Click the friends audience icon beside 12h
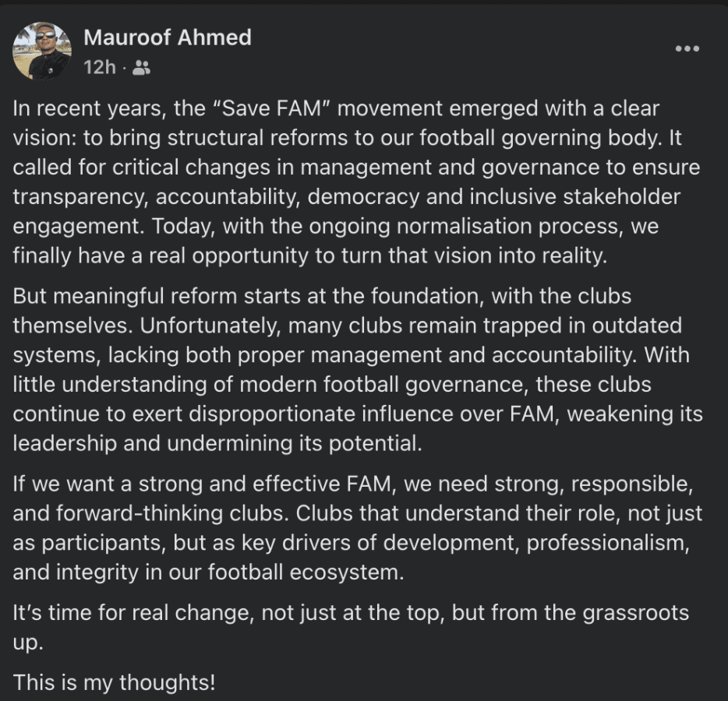 (x=141, y=68)
